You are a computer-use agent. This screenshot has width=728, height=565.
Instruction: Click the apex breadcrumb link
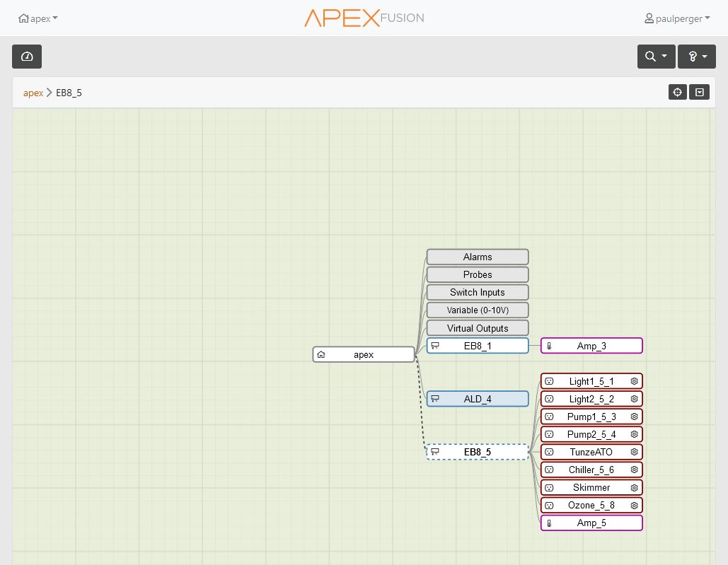(x=33, y=93)
